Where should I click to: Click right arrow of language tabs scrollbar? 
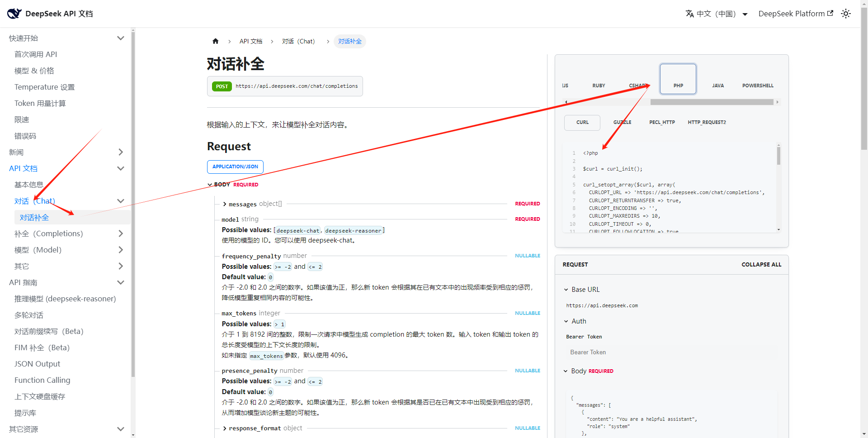[778, 102]
